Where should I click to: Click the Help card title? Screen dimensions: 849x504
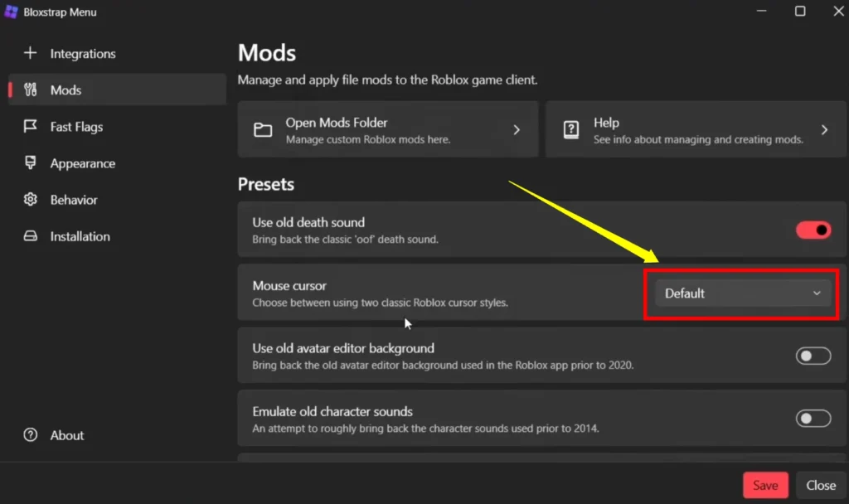(x=606, y=123)
